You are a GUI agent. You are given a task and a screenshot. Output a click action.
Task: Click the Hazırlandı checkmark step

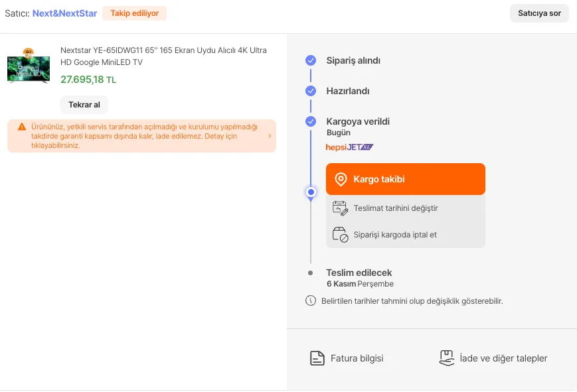(311, 91)
